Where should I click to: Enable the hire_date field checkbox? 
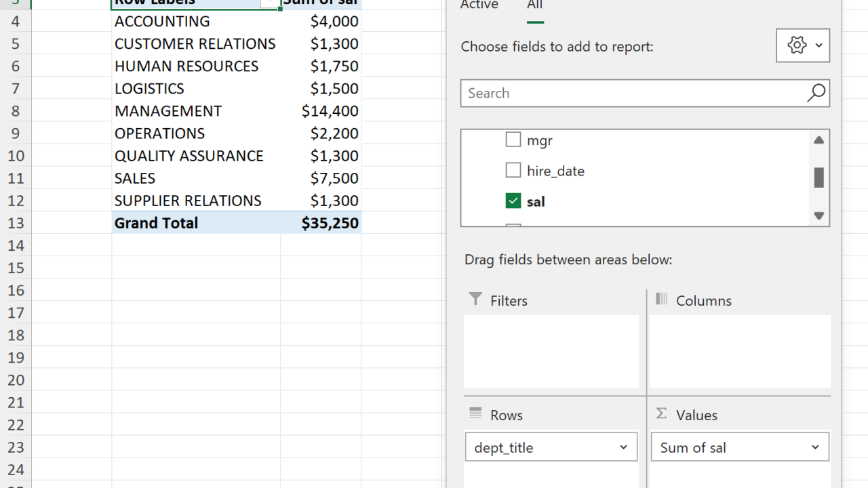513,170
